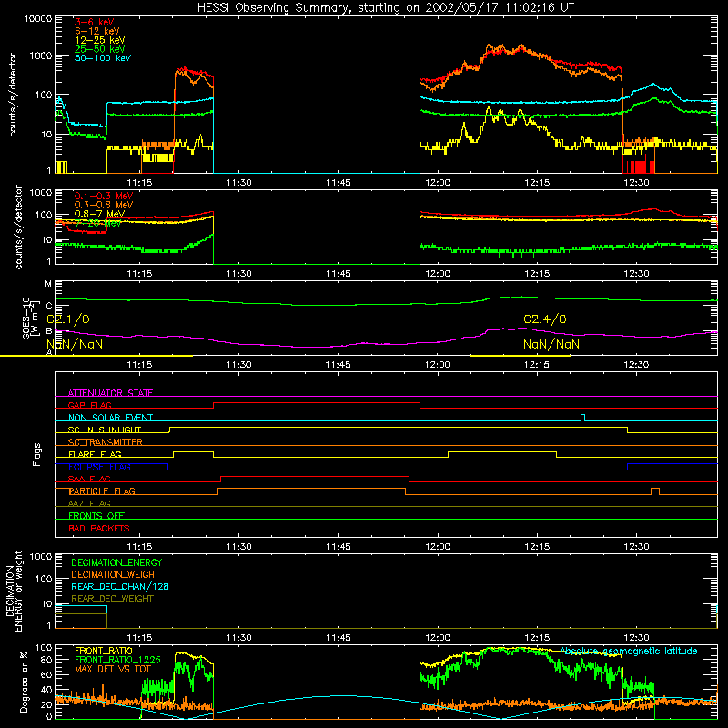Click the DECIMATION ENERGY or weight axis label
This screenshot has height=728, width=728.
pyautogui.click(x=14, y=591)
